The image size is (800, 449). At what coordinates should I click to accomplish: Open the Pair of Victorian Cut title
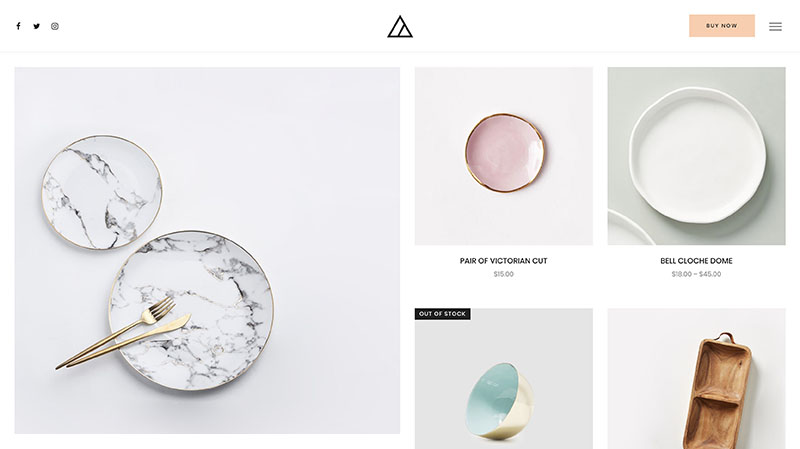point(503,261)
